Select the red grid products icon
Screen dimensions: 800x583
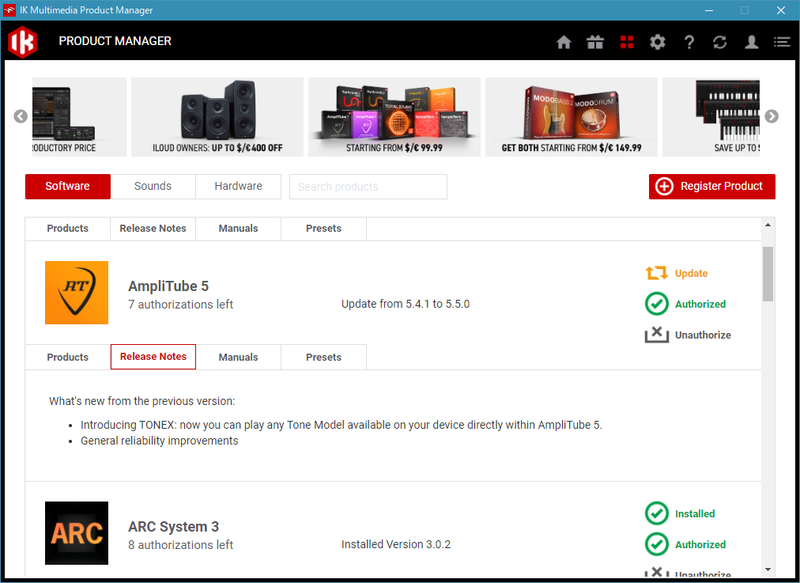coord(627,42)
